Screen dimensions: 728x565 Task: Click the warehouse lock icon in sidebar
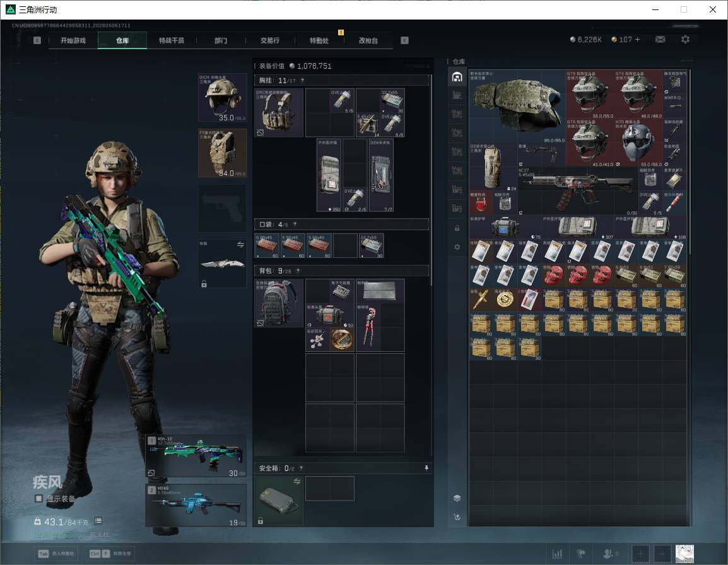click(457, 228)
